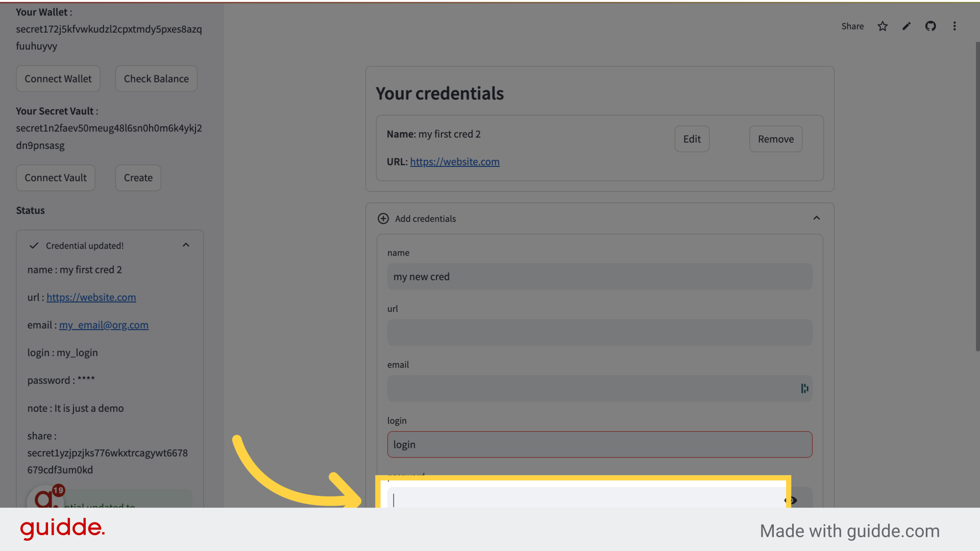
Task: Click the circled plus Add credentials icon
Action: pos(384,219)
